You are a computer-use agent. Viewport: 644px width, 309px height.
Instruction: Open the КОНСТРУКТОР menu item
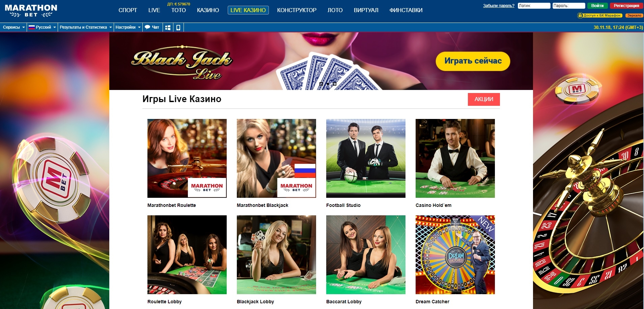point(297,10)
